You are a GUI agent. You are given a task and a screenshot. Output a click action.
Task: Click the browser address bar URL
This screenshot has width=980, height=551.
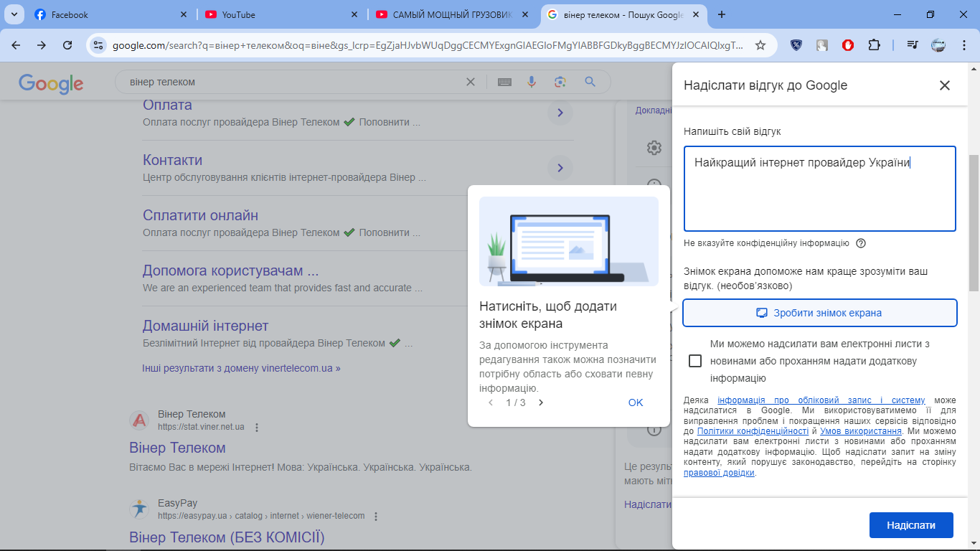[428, 45]
